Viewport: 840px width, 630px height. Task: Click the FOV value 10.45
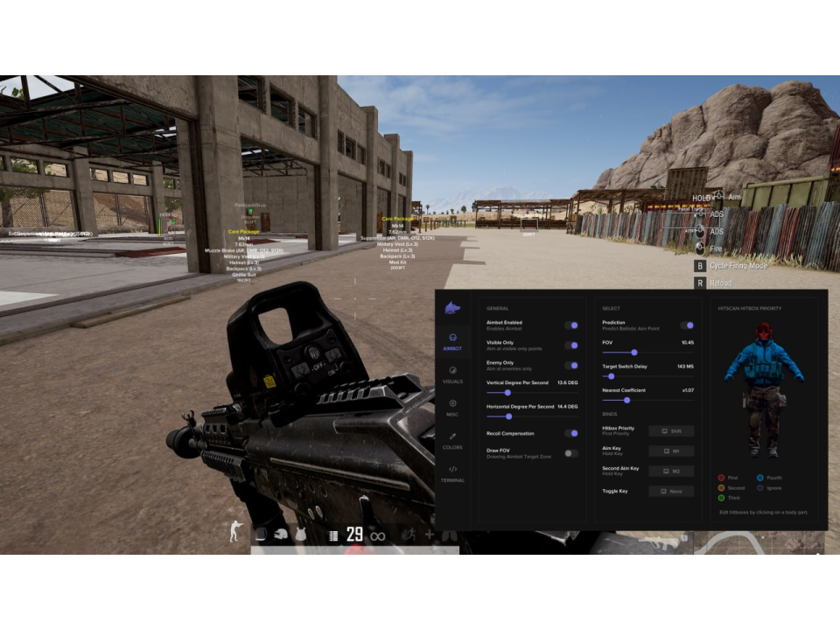[688, 342]
